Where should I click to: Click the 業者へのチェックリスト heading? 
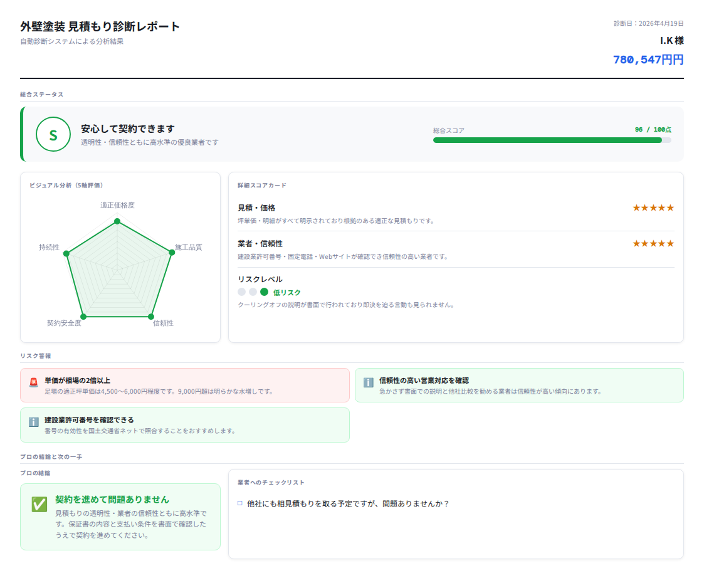click(x=271, y=483)
